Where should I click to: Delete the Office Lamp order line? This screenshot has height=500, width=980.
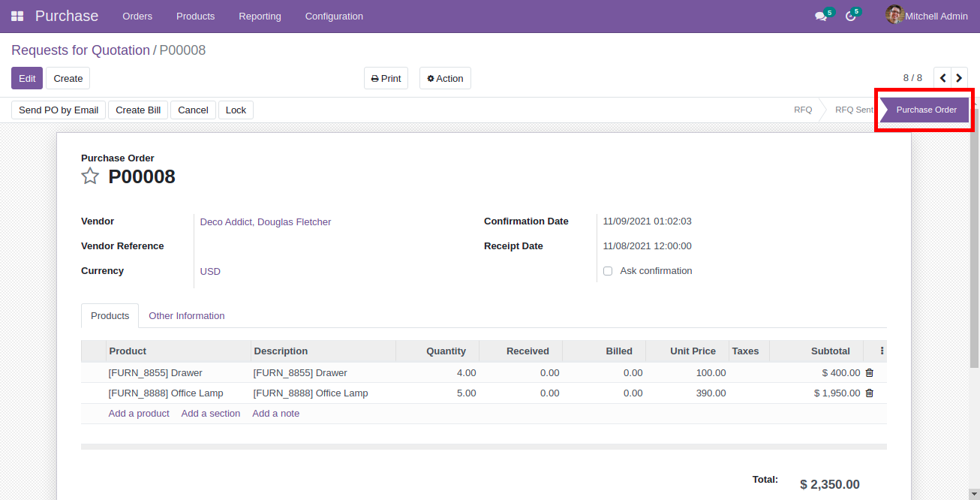(869, 393)
